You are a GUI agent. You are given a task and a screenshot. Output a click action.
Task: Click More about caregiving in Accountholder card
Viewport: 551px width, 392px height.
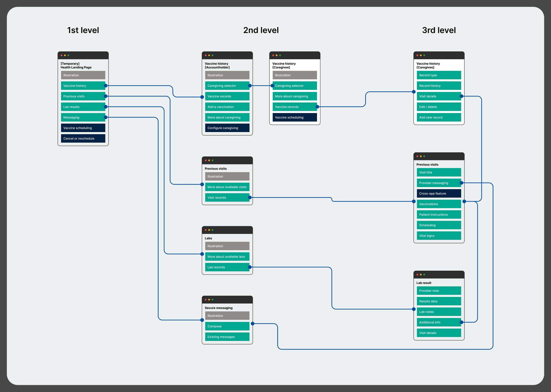pos(227,117)
